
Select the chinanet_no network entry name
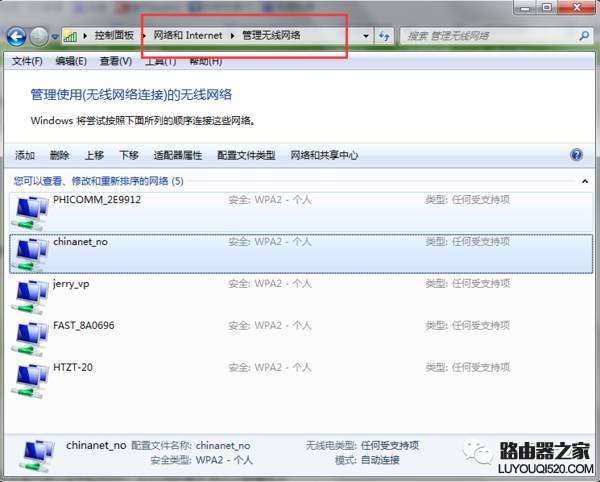coord(80,242)
